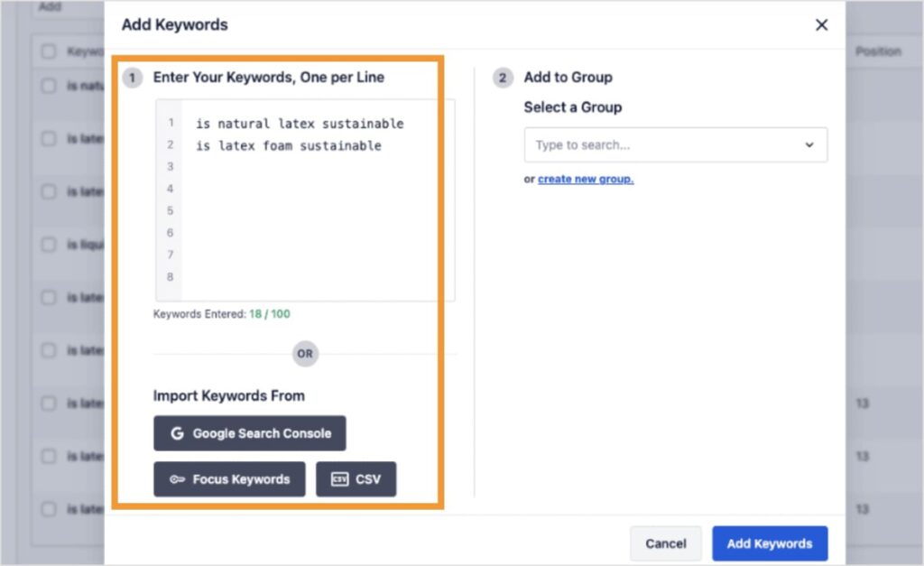924x566 pixels.
Task: Click the line 'is latex foam sustainable'
Action: (x=289, y=145)
